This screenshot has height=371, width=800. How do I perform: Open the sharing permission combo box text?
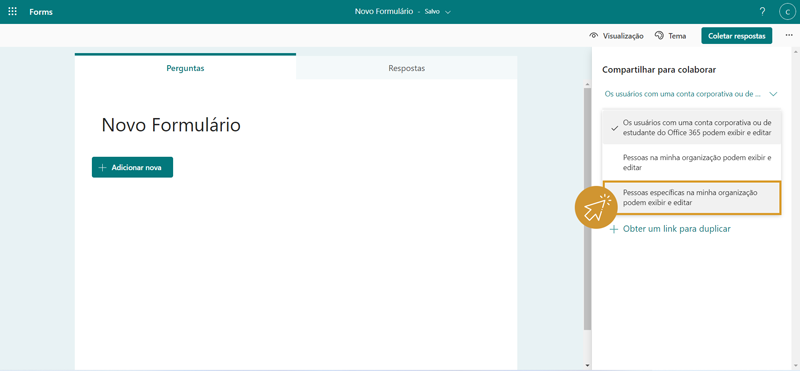point(683,94)
